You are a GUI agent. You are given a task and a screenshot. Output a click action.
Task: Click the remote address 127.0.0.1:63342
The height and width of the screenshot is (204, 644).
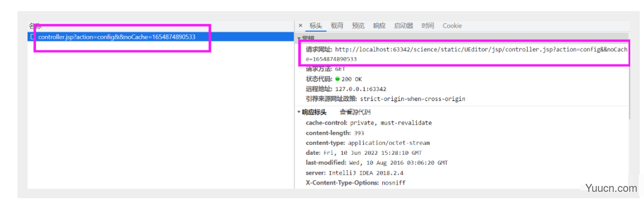tap(361, 89)
